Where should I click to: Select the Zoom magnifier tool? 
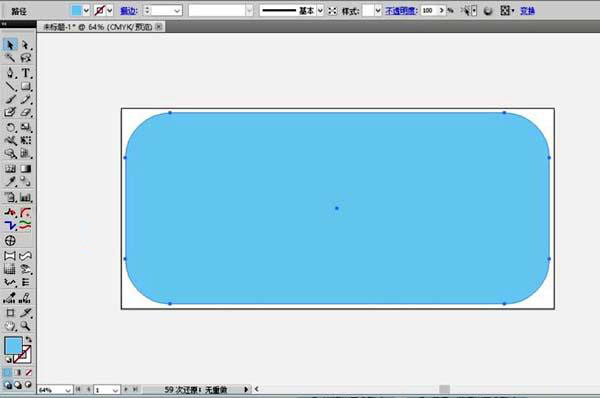click(26, 326)
